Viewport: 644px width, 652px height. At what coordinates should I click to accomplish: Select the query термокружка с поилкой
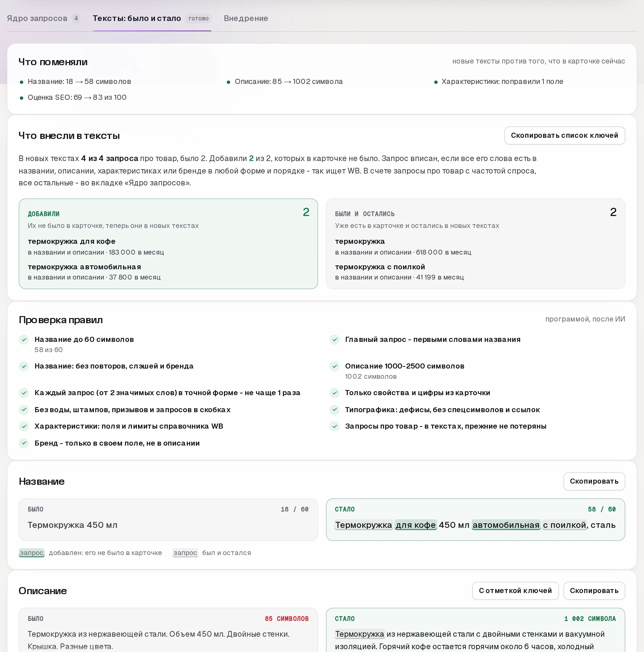380,266
